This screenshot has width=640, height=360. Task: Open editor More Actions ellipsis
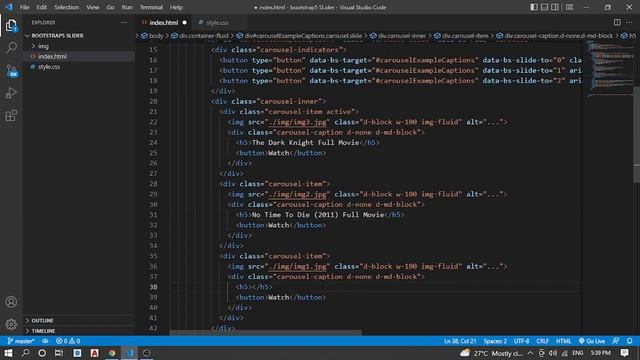coord(629,22)
